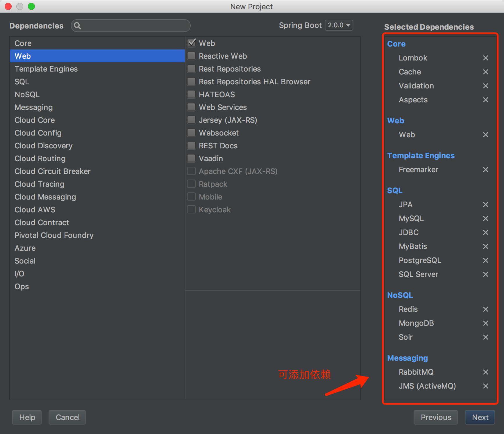Proceed with the Next button
504x434 pixels.
point(480,417)
